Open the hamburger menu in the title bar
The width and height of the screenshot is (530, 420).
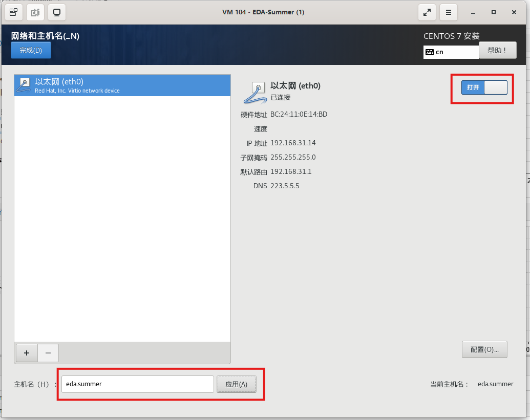[449, 12]
